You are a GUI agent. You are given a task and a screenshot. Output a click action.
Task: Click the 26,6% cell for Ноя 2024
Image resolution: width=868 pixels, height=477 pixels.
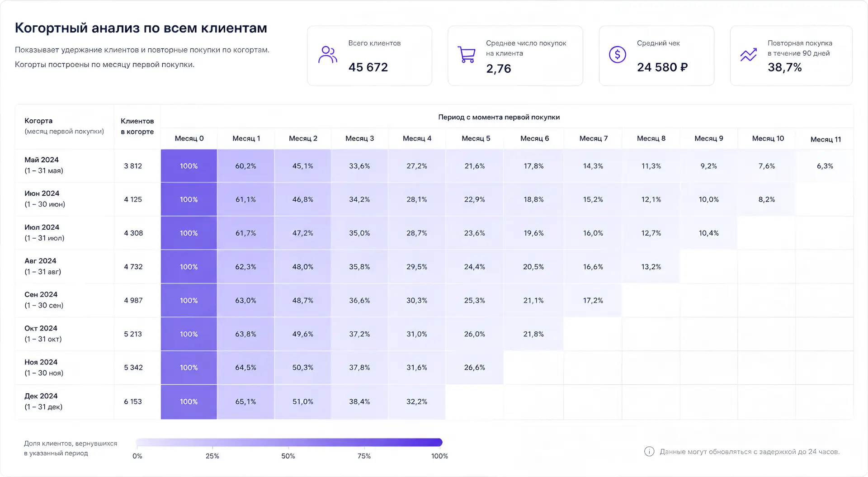click(474, 368)
